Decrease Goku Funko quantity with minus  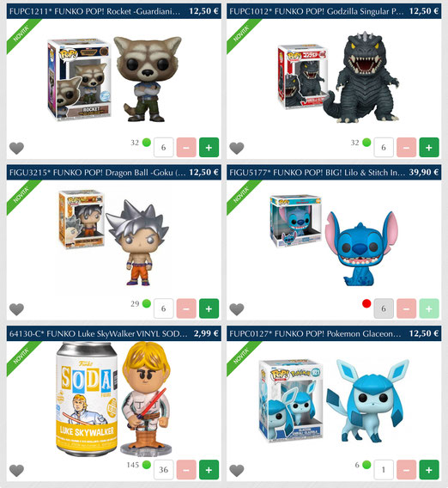[186, 308]
